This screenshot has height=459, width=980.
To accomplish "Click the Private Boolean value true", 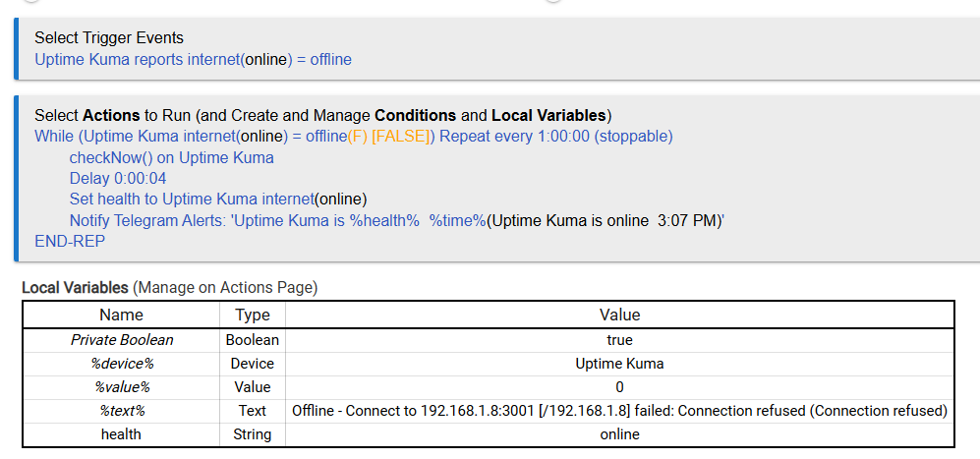I will click(x=619, y=340).
